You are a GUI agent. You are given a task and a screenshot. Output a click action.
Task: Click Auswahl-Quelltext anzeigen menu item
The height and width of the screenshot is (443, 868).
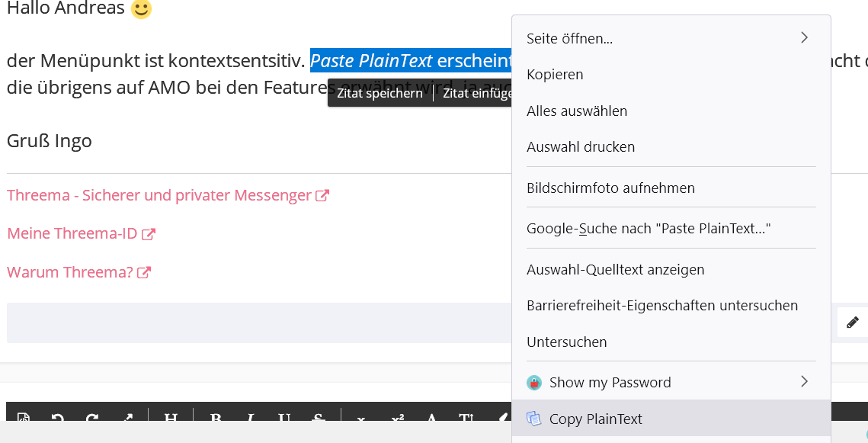615,269
